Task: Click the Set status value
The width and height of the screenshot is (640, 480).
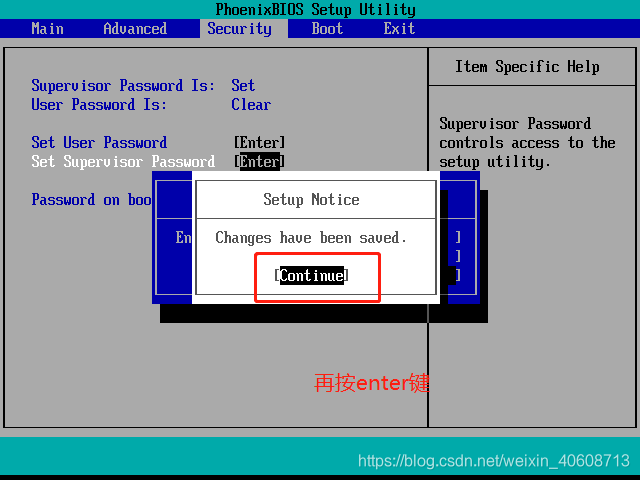Action: [x=243, y=86]
